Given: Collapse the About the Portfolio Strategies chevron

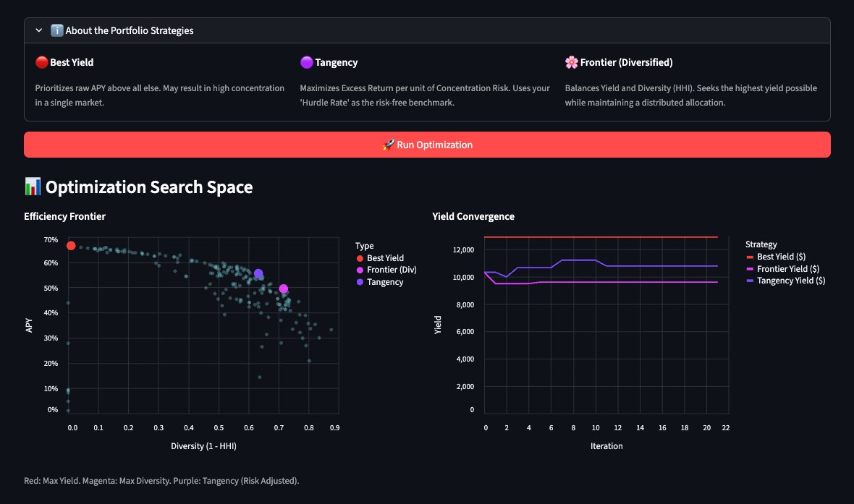Looking at the screenshot, I should point(38,31).
